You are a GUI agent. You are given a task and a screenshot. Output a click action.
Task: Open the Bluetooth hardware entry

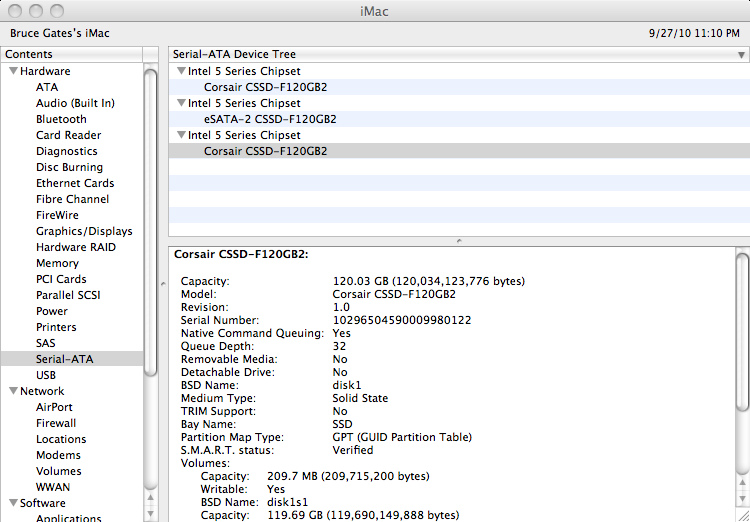pyautogui.click(x=61, y=119)
